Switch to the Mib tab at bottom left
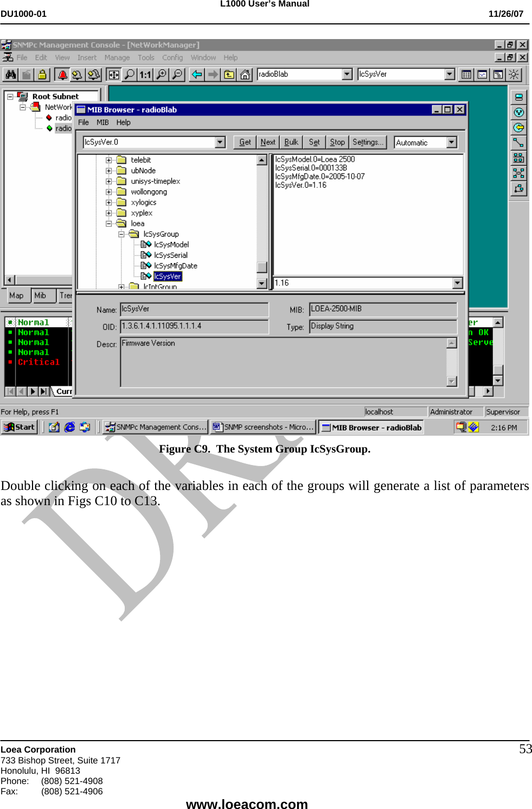The height and width of the screenshot is (809, 532). pyautogui.click(x=39, y=296)
